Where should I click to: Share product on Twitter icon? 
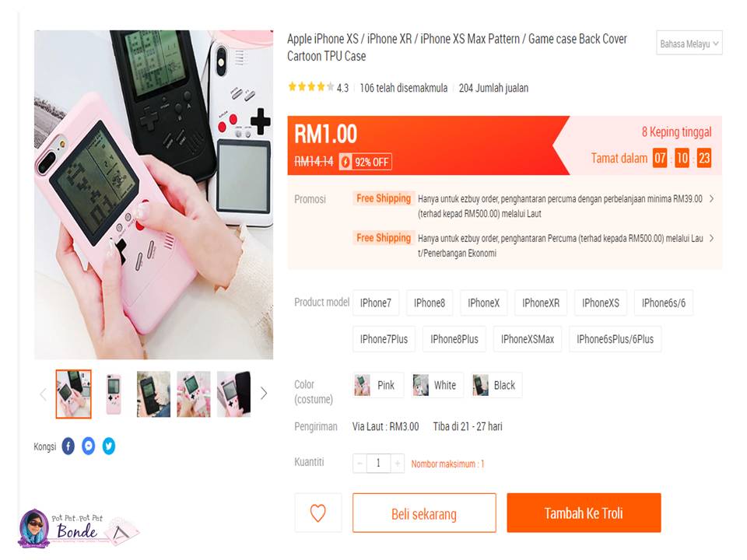(109, 446)
